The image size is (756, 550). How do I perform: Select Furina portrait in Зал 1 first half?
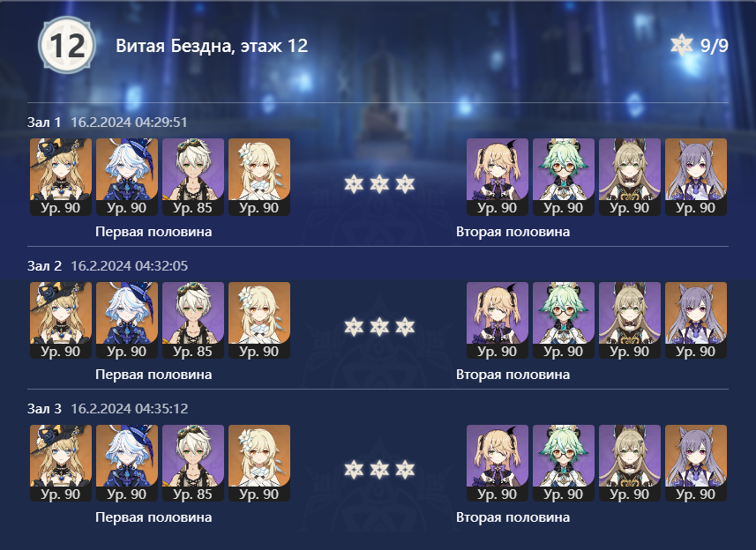pyautogui.click(x=127, y=177)
